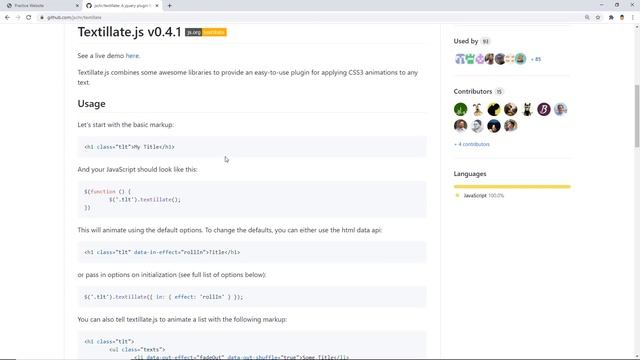Bookmark this page with the star icon
640x360 pixels.
(598, 18)
